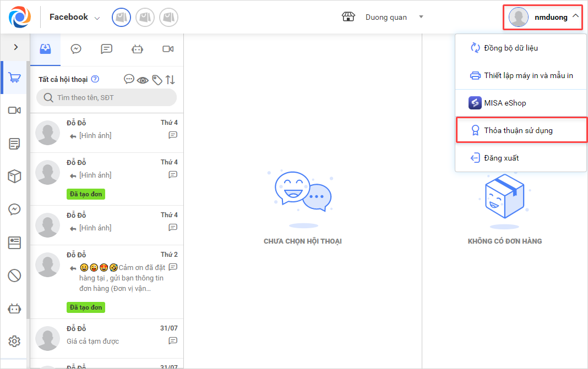Click the Tìm theo tên, SĐT search field

click(x=106, y=97)
